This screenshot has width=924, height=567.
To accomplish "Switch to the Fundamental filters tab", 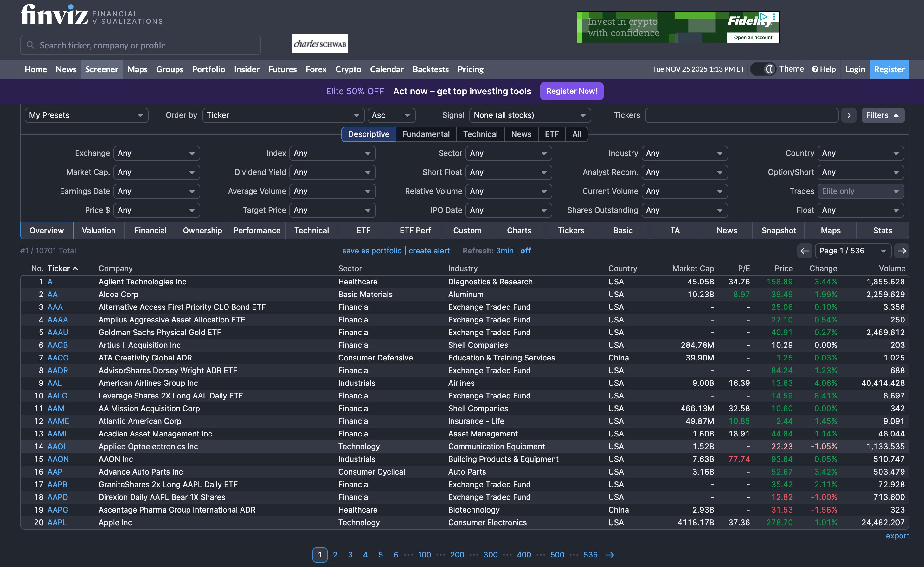I will click(x=426, y=134).
